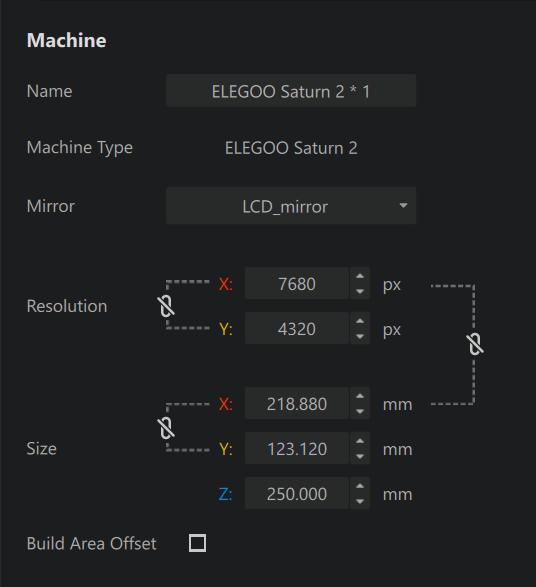536x587 pixels.
Task: Click the Size X field 218.880
Action: tap(296, 404)
